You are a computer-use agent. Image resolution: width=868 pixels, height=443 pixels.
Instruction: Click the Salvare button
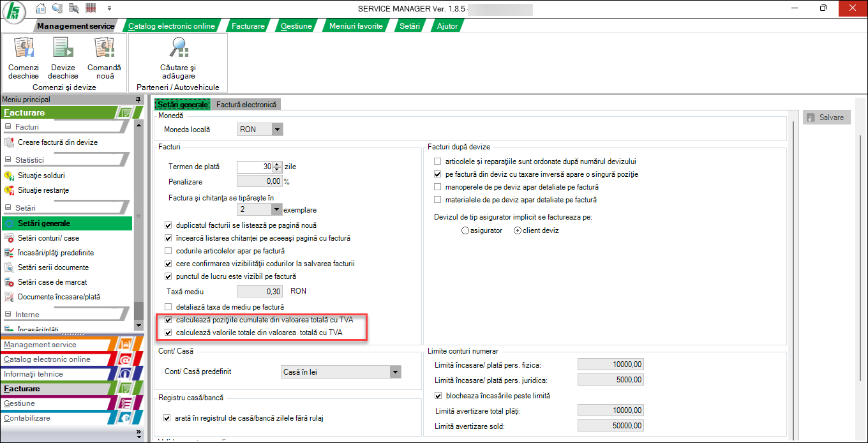point(826,117)
